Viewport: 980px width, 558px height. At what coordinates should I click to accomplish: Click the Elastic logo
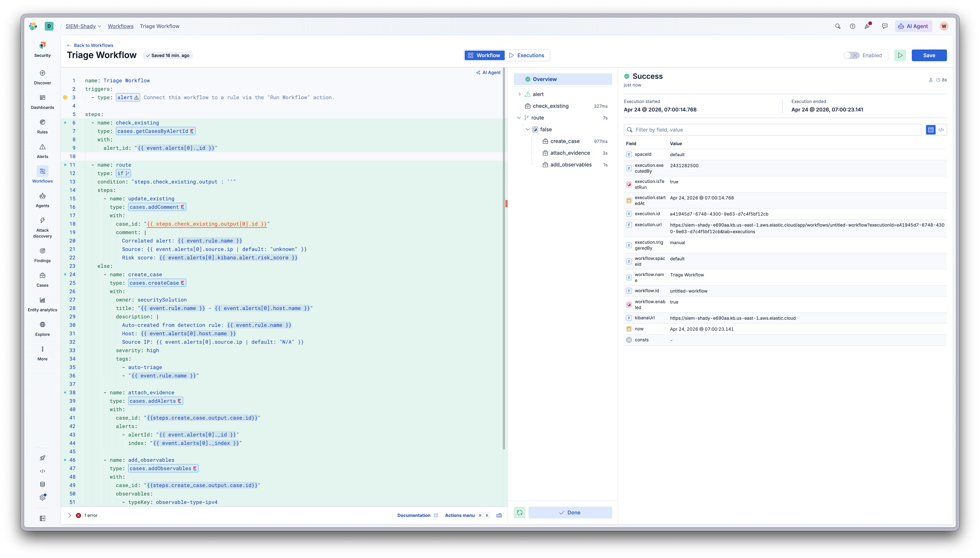33,26
